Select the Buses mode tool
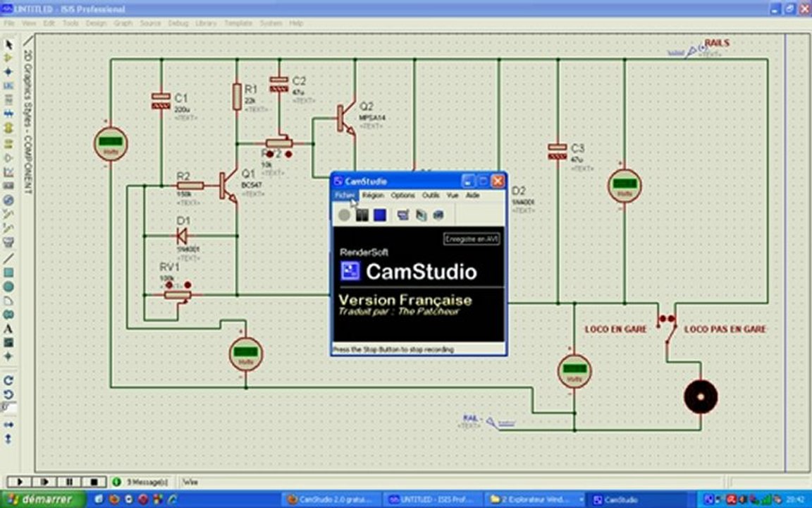The height and width of the screenshot is (508, 812). pyautogui.click(x=8, y=113)
